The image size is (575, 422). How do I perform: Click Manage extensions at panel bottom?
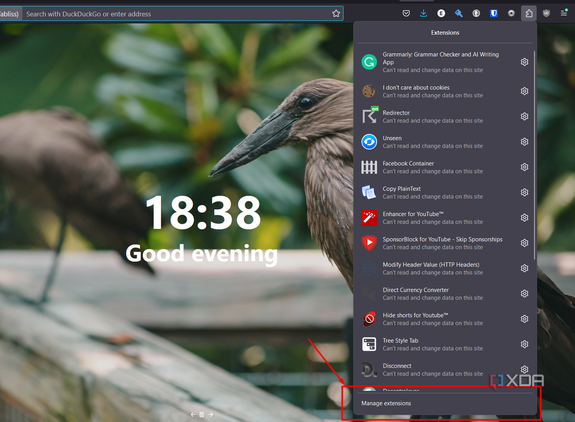coord(444,403)
